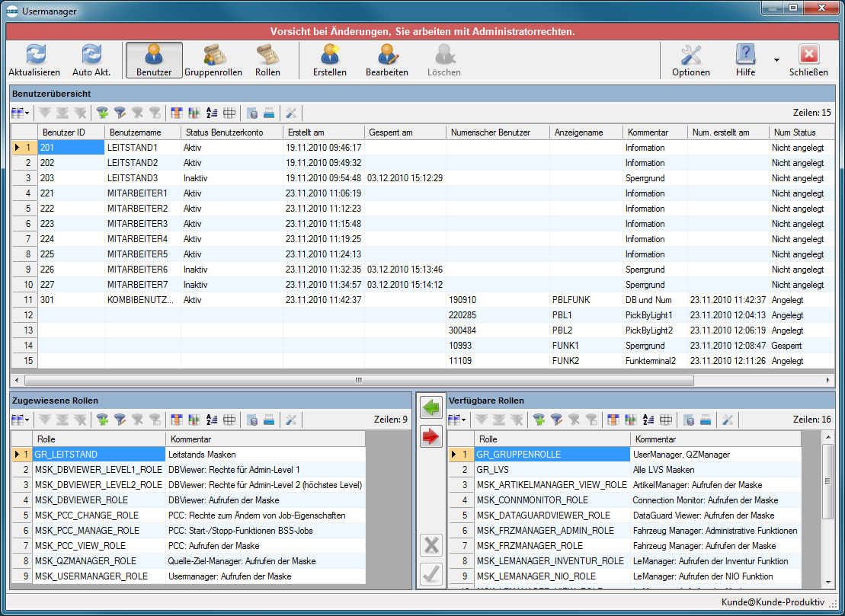The image size is (845, 616).
Task: Click scroll-right arrow of user table
Action: click(828, 380)
